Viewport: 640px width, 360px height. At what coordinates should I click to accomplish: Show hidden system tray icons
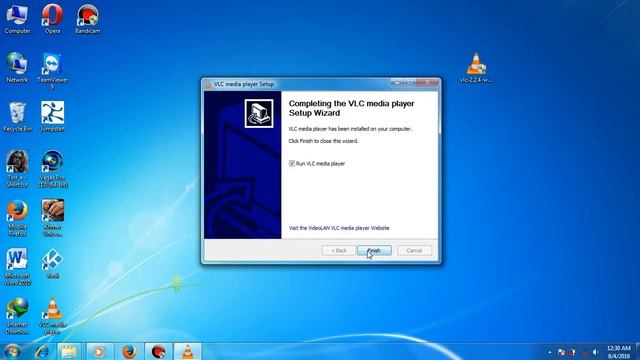549,352
